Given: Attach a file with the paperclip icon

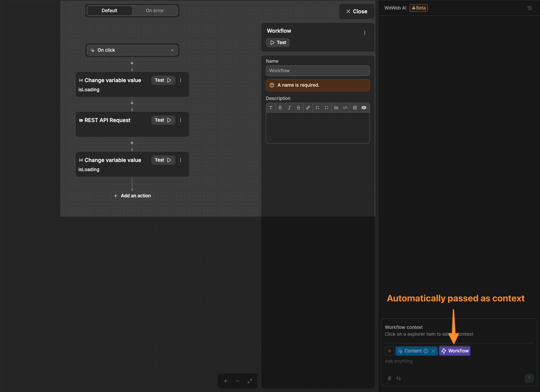Looking at the screenshot, I should 389,378.
